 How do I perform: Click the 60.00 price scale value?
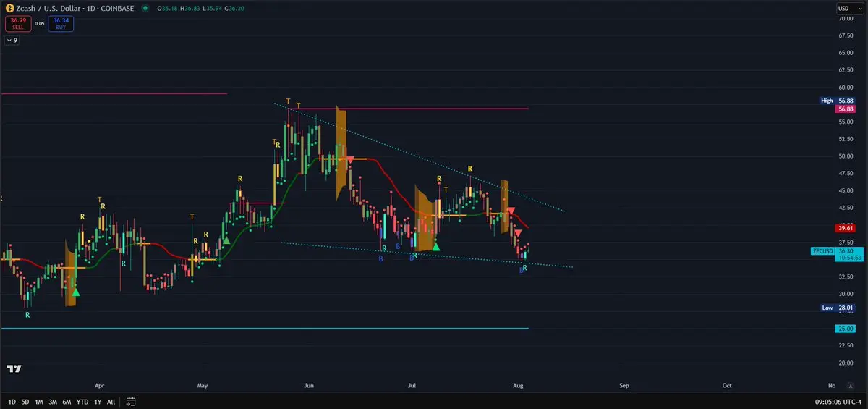point(846,87)
